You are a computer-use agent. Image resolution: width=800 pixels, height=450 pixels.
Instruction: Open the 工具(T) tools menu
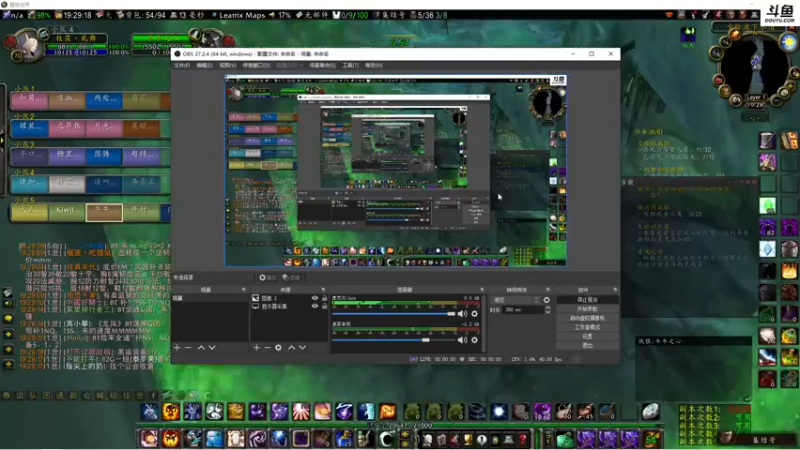pyautogui.click(x=350, y=65)
